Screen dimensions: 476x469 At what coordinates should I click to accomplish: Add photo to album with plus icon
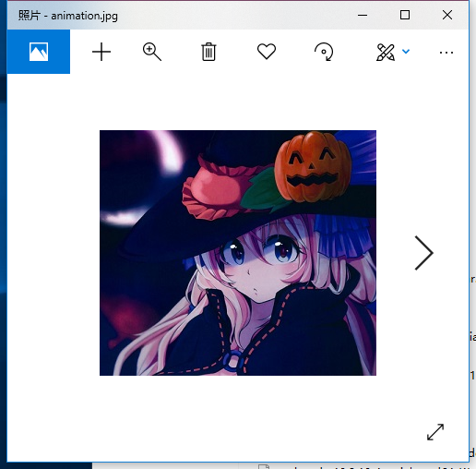(x=101, y=52)
